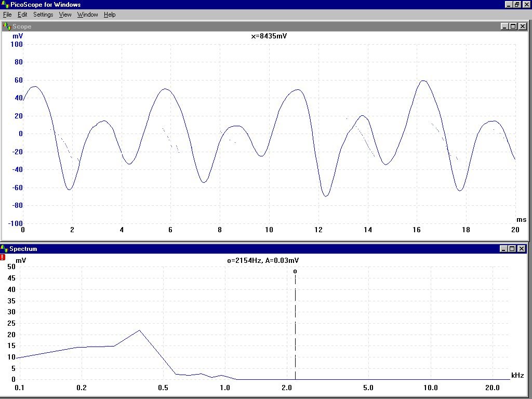
Task: Open the Help menu
Action: (x=110, y=15)
